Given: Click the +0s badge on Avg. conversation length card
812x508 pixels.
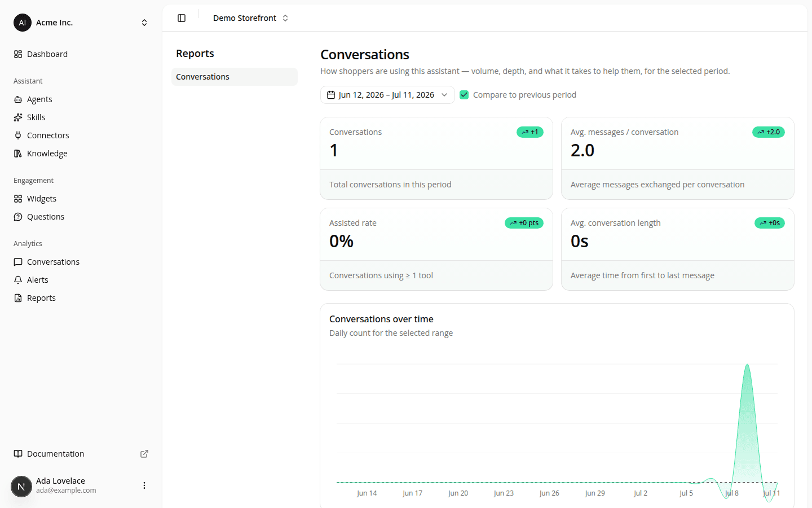Looking at the screenshot, I should (770, 223).
